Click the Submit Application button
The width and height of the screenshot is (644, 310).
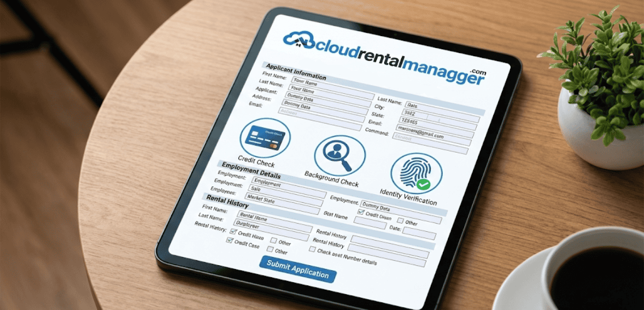298,270
